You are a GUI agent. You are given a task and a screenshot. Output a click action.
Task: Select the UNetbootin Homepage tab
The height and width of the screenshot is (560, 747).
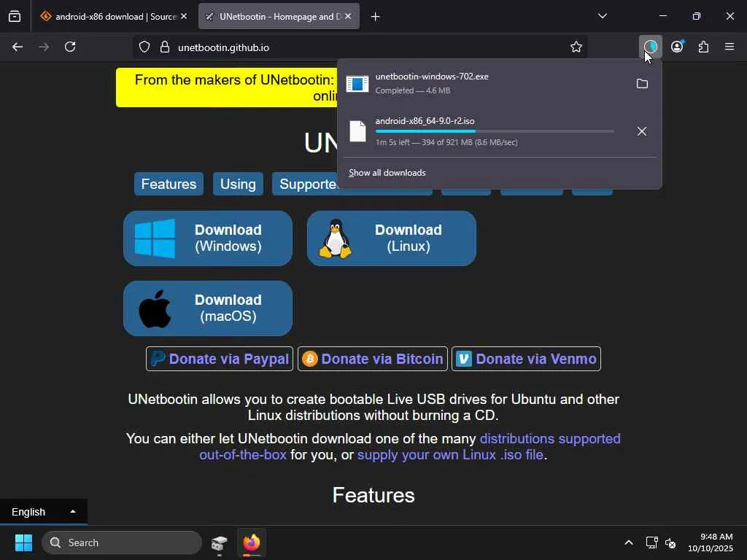pos(279,17)
